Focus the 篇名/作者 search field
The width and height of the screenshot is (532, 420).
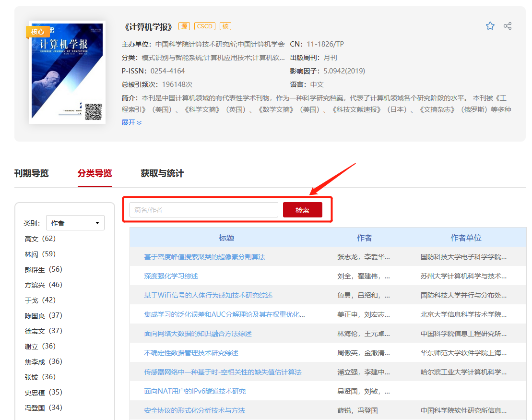pyautogui.click(x=203, y=210)
